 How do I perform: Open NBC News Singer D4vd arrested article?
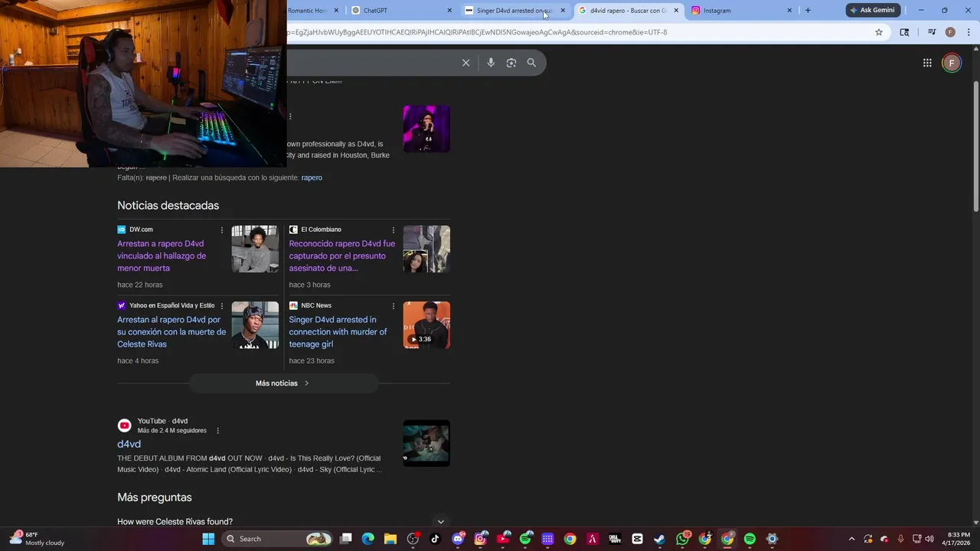[x=338, y=331]
